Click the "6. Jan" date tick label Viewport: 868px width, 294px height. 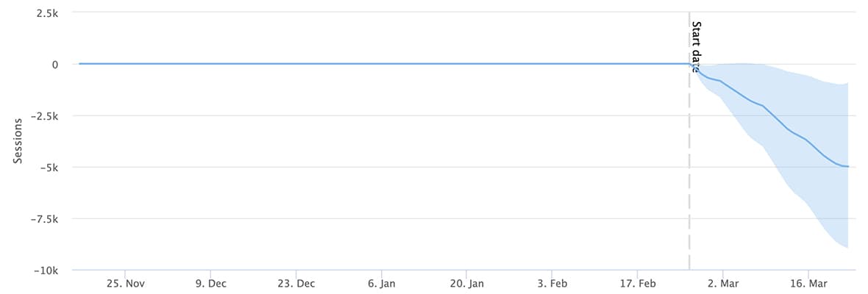click(x=382, y=284)
